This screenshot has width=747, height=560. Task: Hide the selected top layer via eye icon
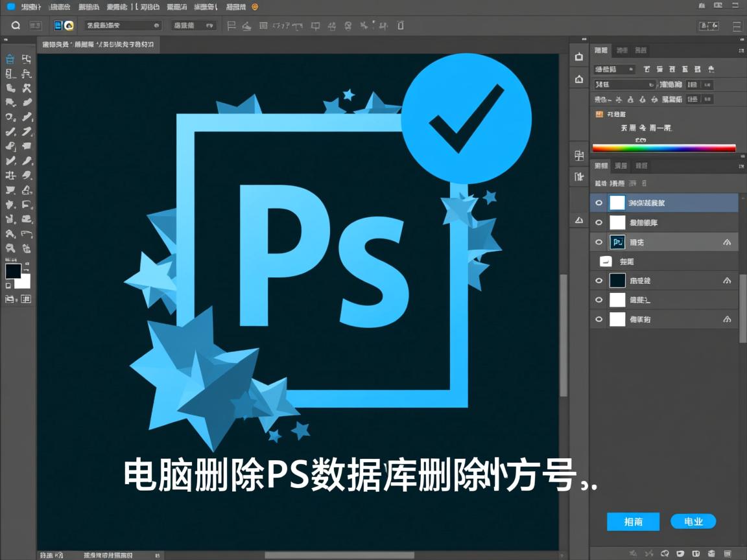click(x=599, y=203)
